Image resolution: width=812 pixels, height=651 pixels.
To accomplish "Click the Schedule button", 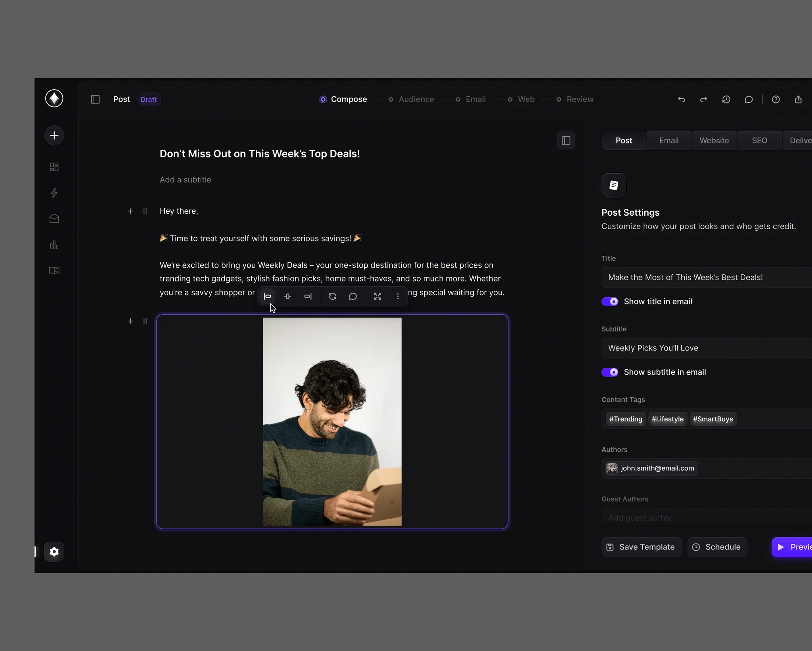I will pyautogui.click(x=718, y=547).
